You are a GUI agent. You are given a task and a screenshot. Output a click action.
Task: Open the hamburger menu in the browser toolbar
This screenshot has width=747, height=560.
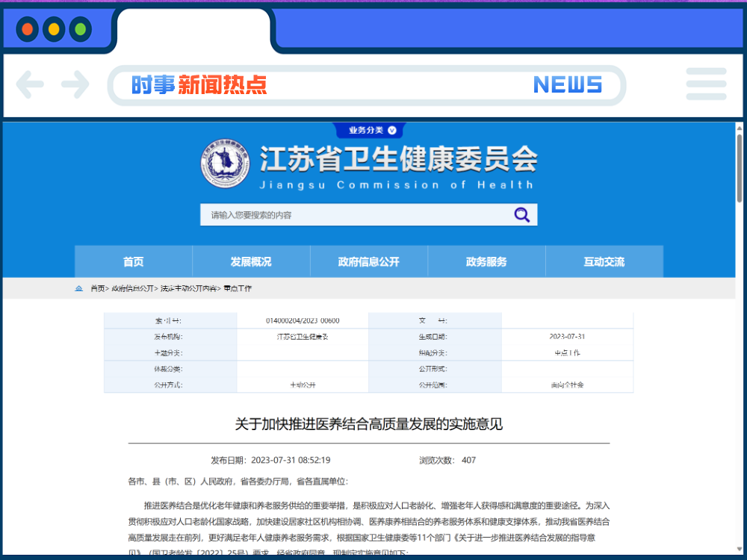point(705,84)
